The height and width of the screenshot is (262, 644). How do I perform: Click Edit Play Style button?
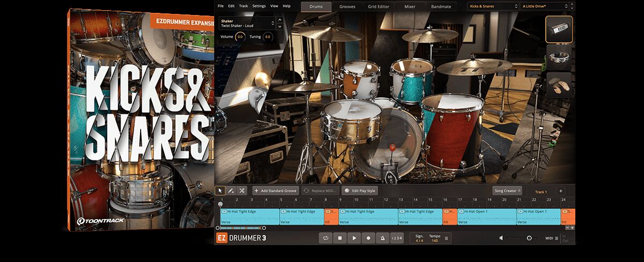click(x=360, y=191)
